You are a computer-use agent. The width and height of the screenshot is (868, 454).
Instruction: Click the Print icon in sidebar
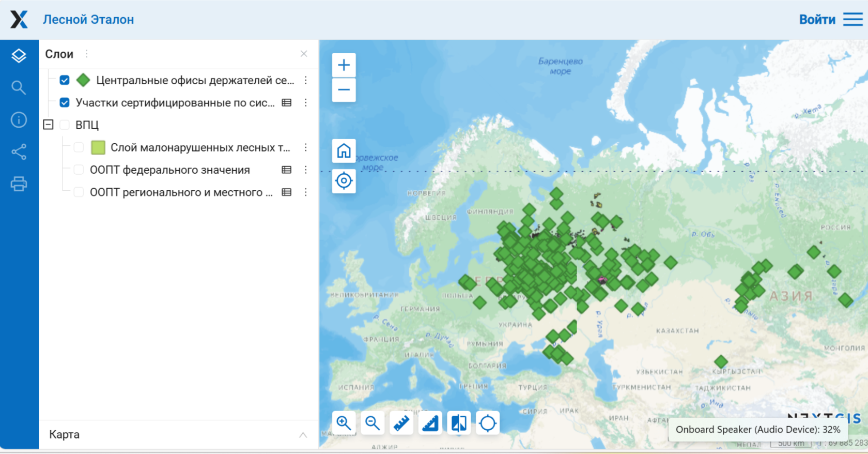click(x=19, y=184)
